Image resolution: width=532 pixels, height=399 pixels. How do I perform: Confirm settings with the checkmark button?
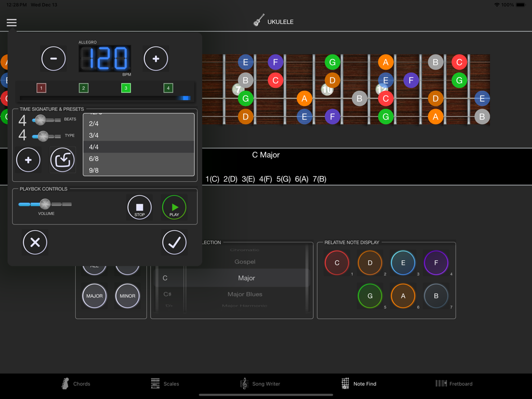click(174, 242)
